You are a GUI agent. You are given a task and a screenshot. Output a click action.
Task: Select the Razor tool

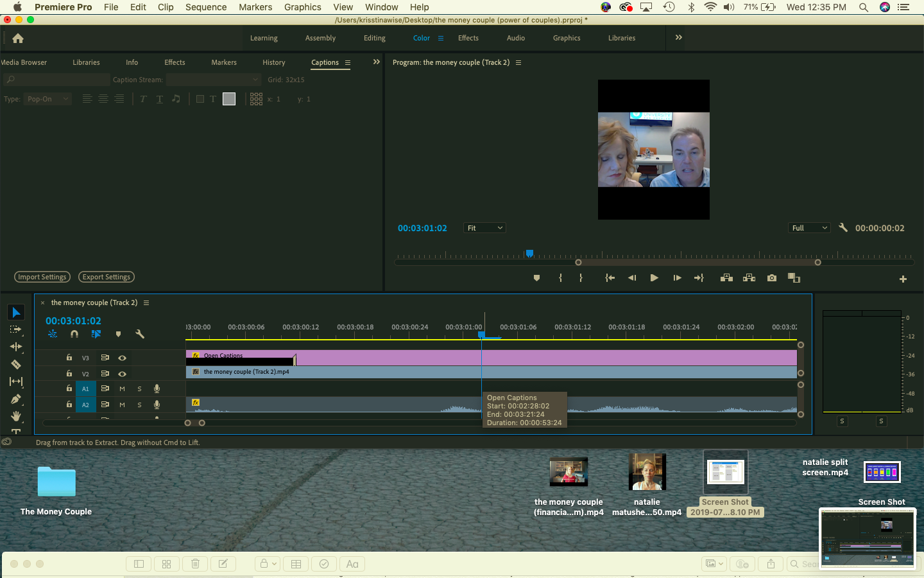coord(16,364)
